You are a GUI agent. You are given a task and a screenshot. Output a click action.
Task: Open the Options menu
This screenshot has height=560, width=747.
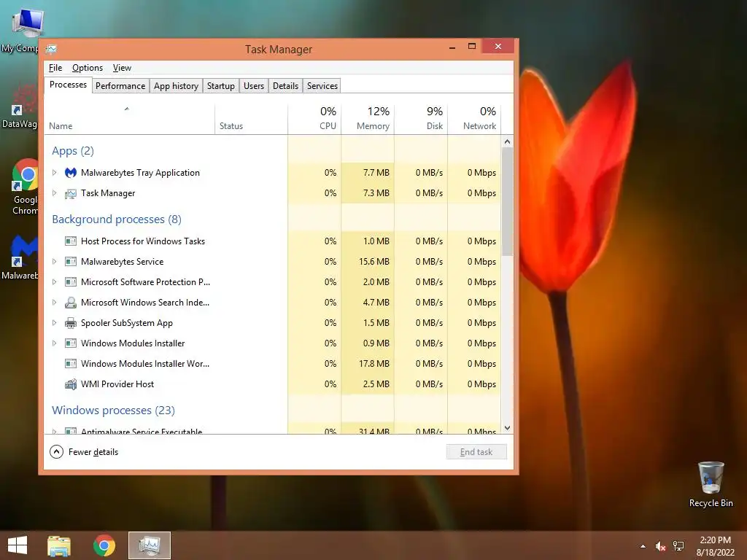[x=88, y=68]
